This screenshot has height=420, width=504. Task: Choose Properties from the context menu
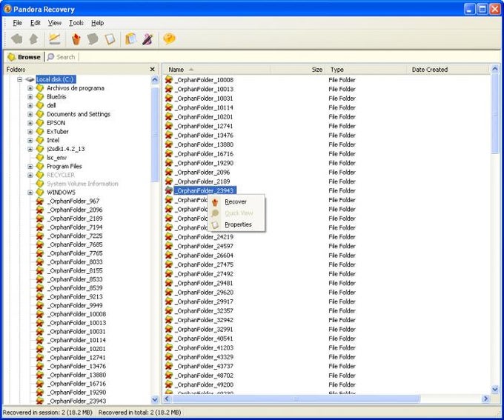pos(236,224)
